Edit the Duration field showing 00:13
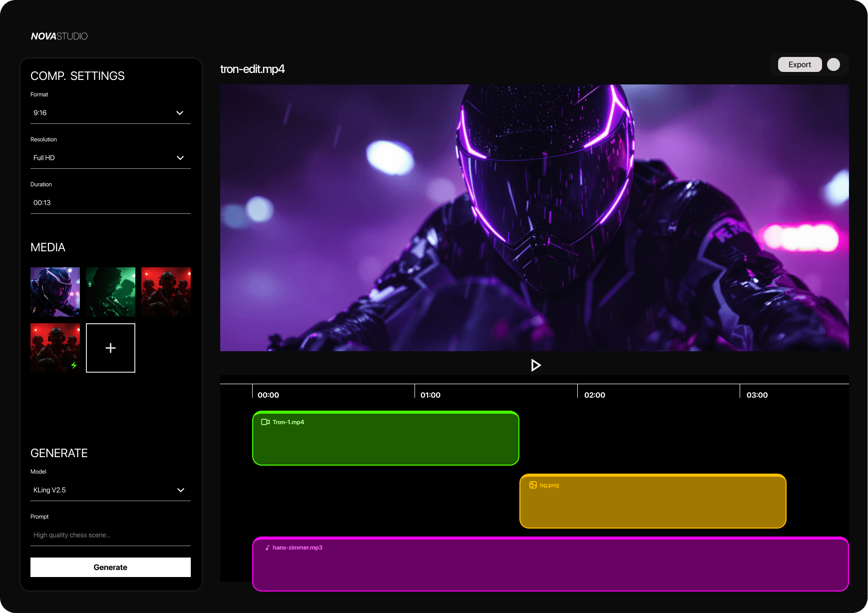 [x=110, y=202]
